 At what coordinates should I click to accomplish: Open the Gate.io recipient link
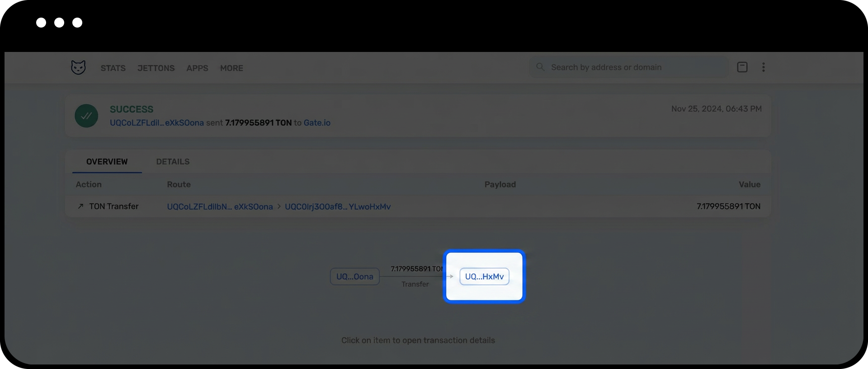pyautogui.click(x=317, y=123)
